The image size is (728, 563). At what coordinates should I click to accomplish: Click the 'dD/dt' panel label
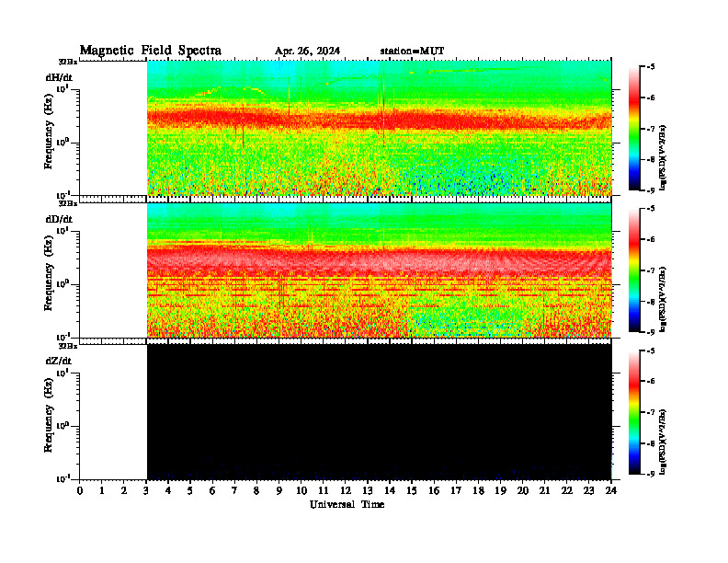(x=59, y=219)
